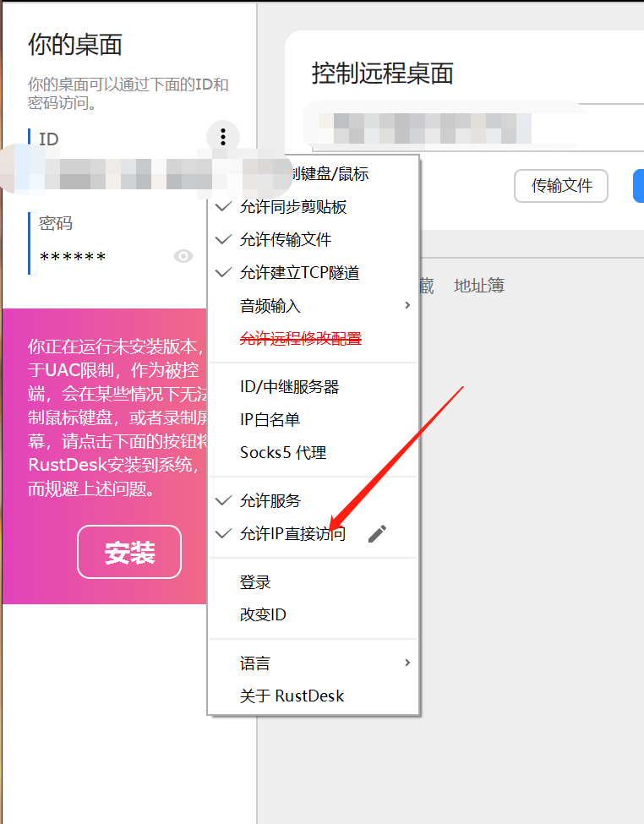
Task: Show password using the eye icon
Action: (183, 256)
